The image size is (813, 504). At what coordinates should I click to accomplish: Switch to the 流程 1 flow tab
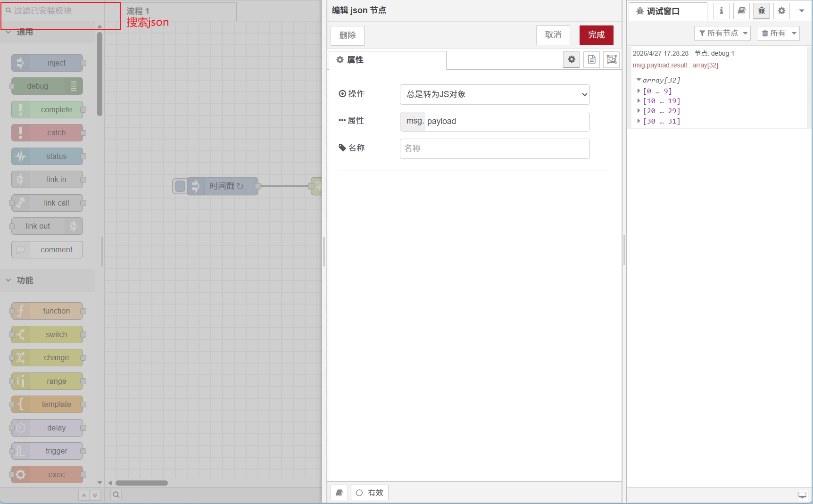point(179,11)
